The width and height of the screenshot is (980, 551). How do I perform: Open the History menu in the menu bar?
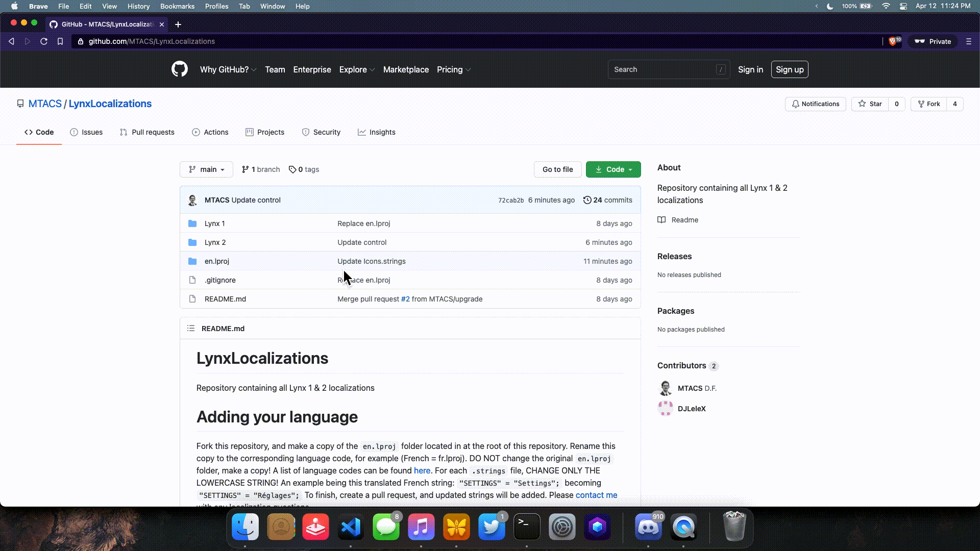pos(138,6)
